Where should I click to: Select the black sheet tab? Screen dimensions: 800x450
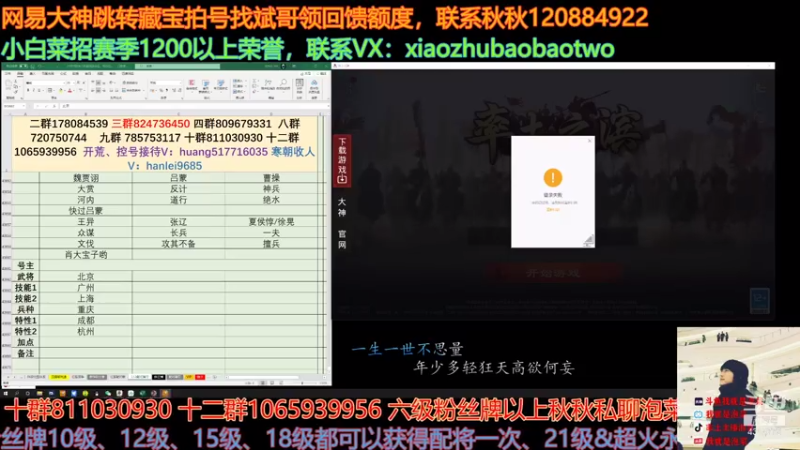159,377
